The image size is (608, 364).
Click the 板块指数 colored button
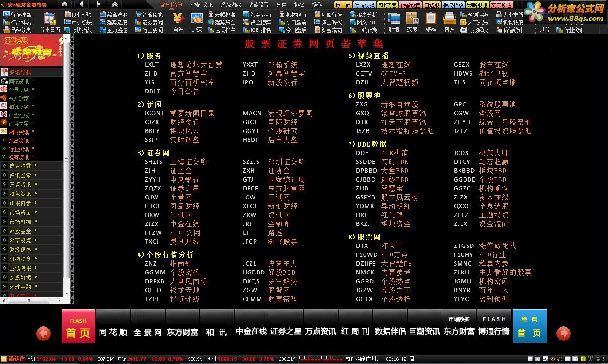pos(454,5)
